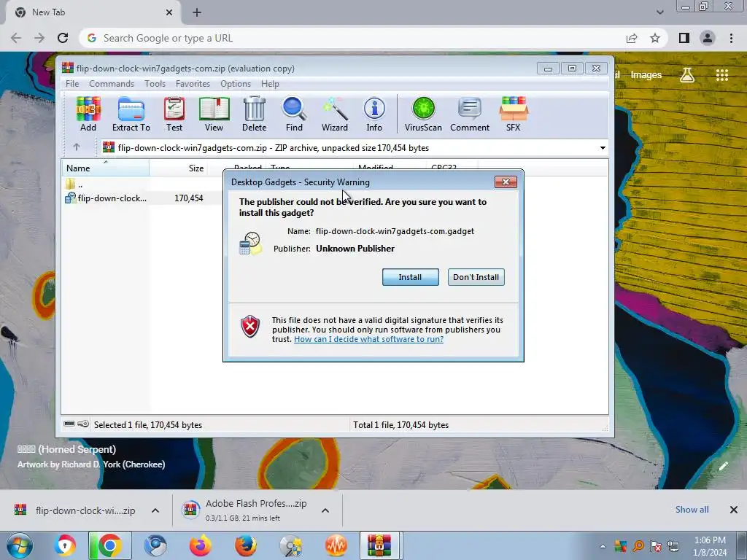
Task: Click Don't Install button
Action: click(476, 277)
